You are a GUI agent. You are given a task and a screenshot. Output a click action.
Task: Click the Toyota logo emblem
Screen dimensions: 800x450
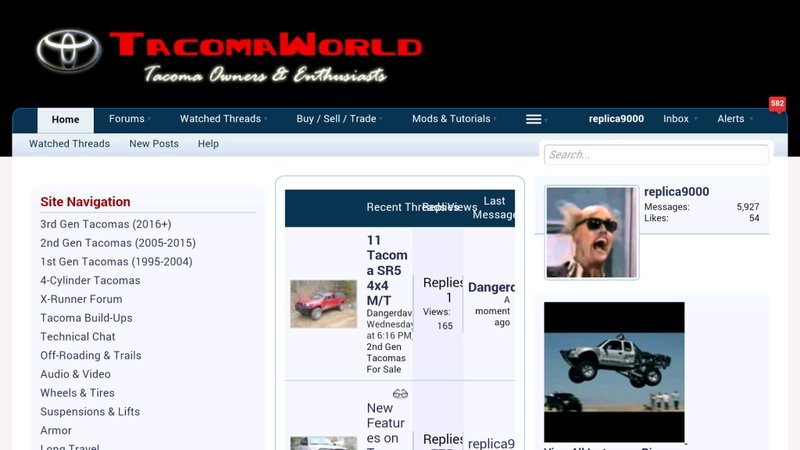pos(68,50)
